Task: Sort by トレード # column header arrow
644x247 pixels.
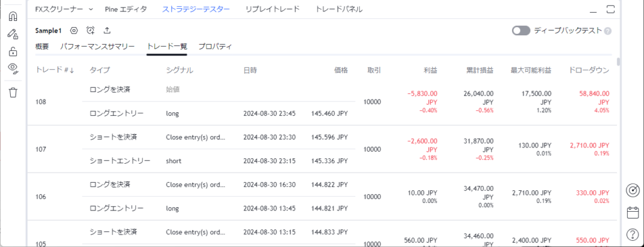Action: tap(72, 71)
